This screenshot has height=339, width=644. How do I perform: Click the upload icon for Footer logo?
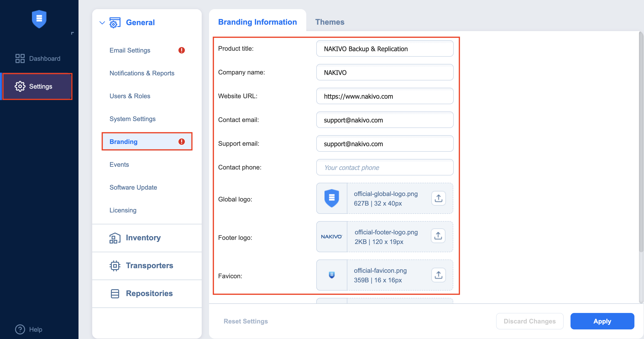coord(438,236)
